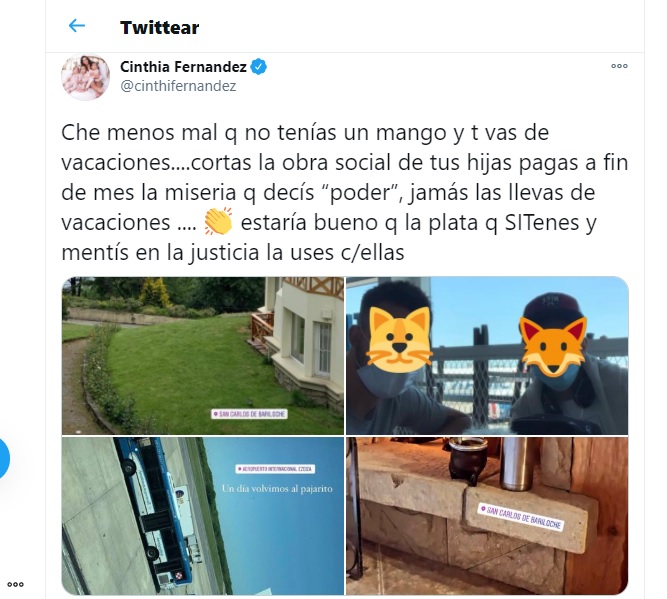Open the mate and thermos photo
The height and width of the screenshot is (599, 667).
(487, 516)
